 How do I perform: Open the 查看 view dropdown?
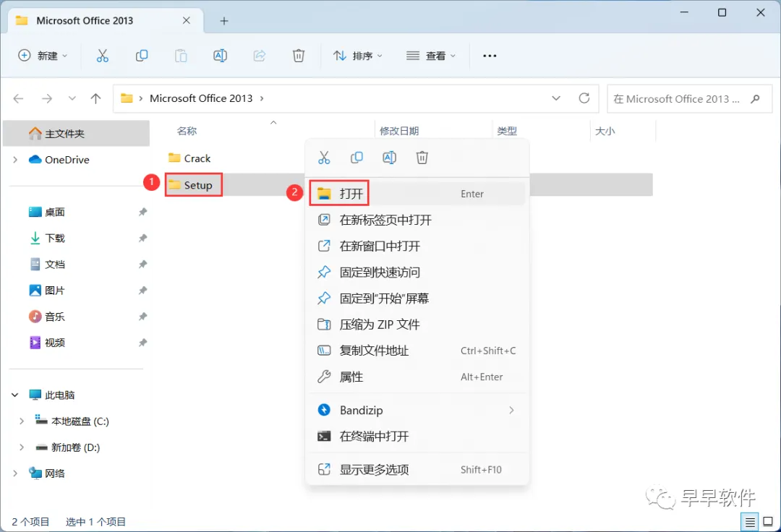[x=431, y=56]
